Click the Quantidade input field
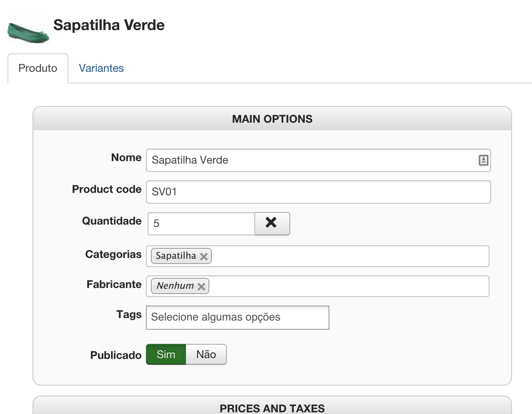The width and height of the screenshot is (532, 414). 202,223
